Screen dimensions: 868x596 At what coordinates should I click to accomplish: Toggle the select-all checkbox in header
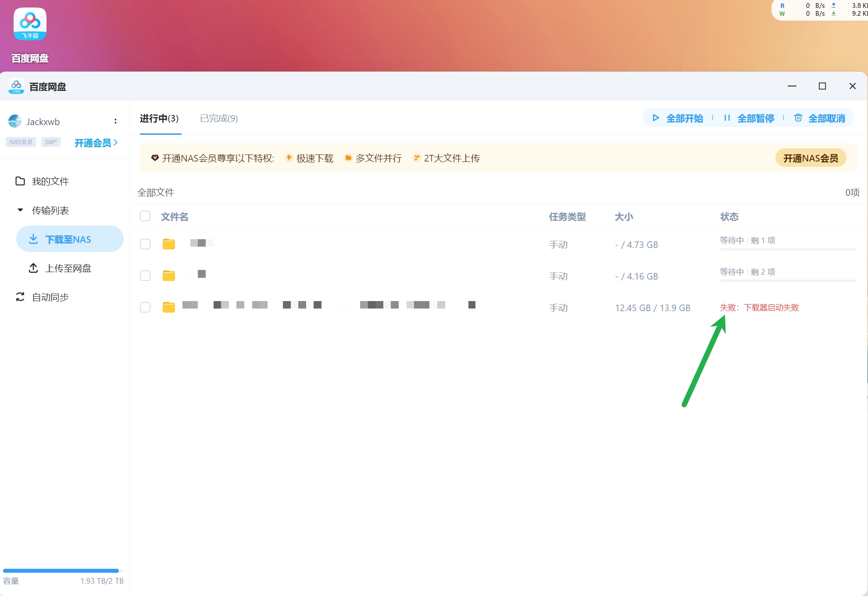(x=145, y=216)
